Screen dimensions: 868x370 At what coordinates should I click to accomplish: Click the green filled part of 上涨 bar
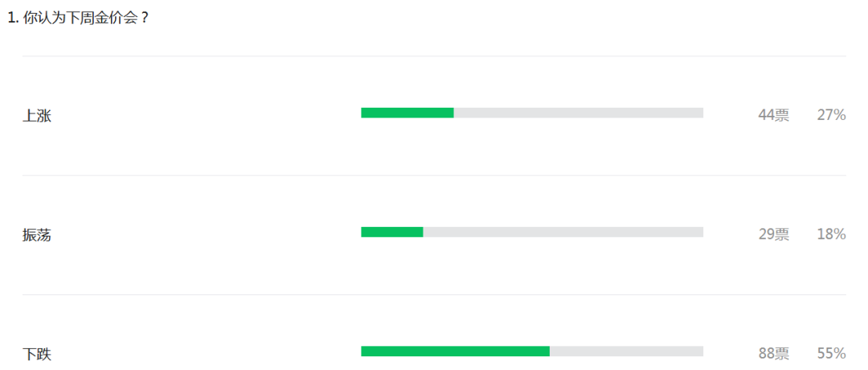(407, 113)
